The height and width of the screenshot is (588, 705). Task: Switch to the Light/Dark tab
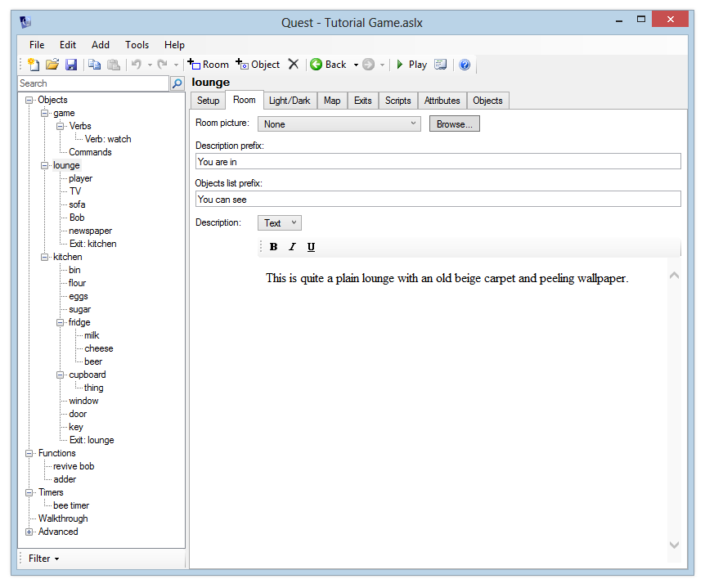click(290, 101)
